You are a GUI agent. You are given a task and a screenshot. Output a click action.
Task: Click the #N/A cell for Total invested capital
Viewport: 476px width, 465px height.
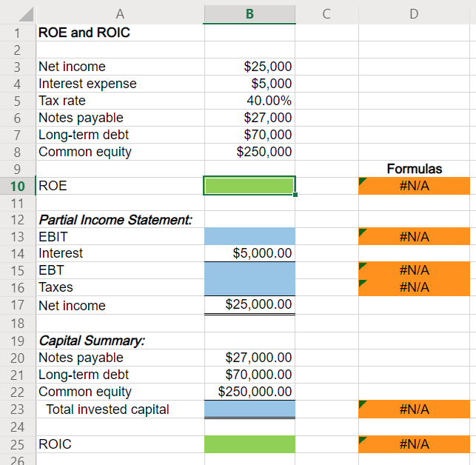point(414,409)
